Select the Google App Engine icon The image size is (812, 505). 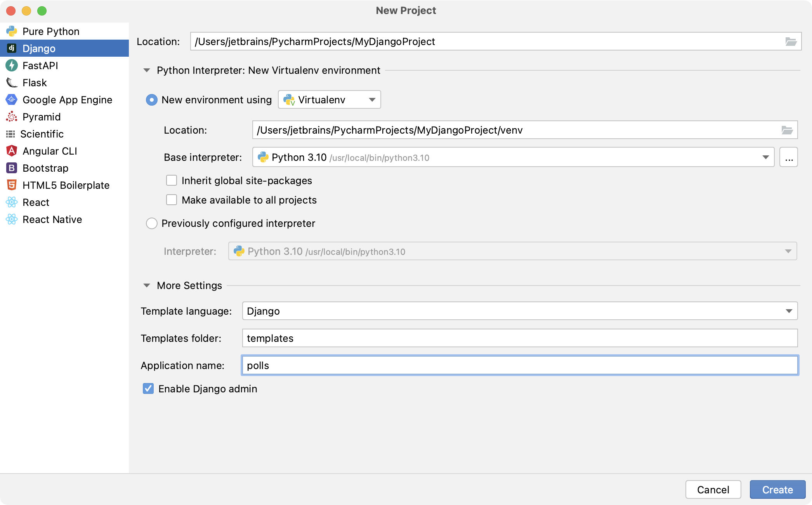(11, 99)
